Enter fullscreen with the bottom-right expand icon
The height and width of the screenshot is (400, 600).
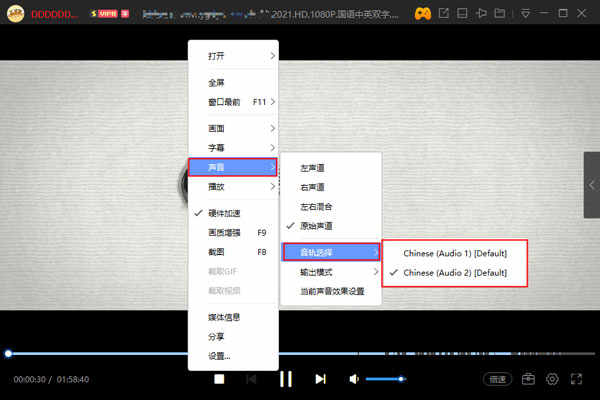tap(576, 379)
